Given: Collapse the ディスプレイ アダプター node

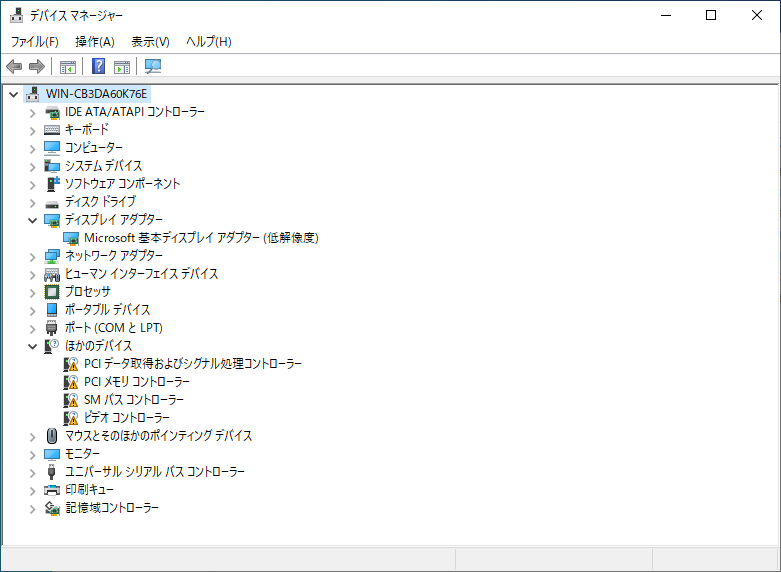Looking at the screenshot, I should [x=32, y=220].
